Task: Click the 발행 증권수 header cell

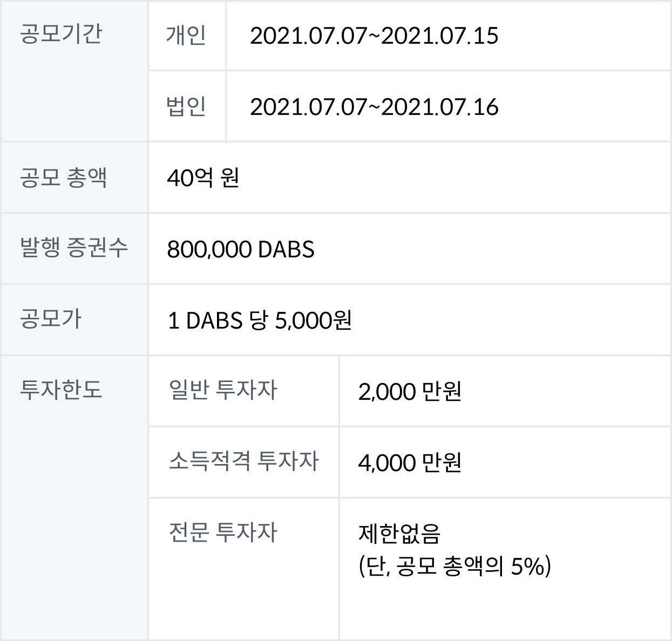Action: (x=74, y=248)
